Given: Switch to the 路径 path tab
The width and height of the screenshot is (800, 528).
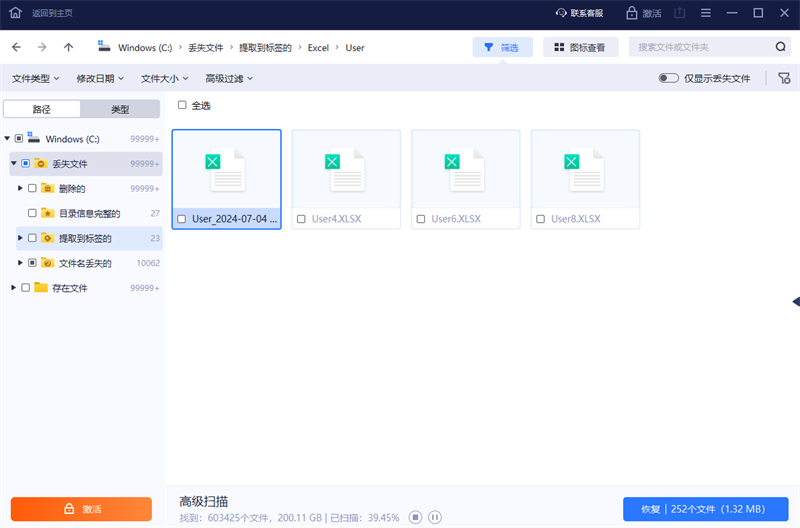Looking at the screenshot, I should 42,109.
